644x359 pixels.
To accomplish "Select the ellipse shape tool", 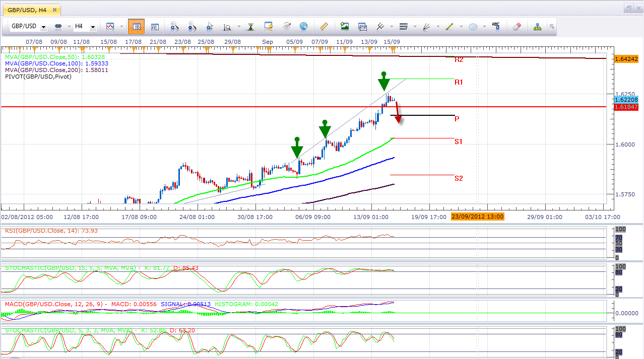I will (x=473, y=26).
